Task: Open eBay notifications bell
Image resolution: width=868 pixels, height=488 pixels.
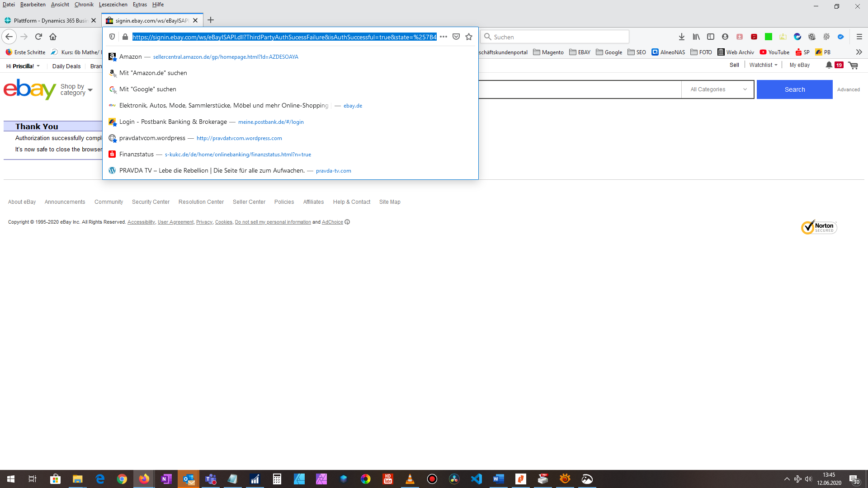Action: pyautogui.click(x=829, y=65)
